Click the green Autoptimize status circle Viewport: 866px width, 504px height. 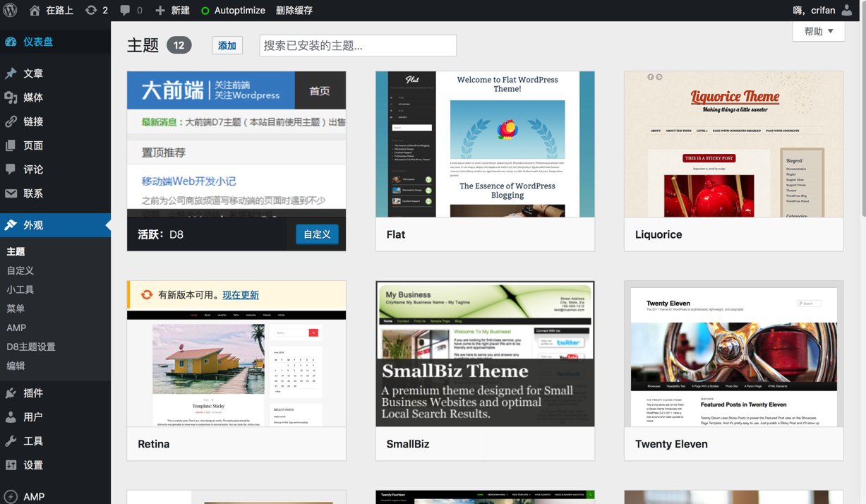(x=205, y=11)
